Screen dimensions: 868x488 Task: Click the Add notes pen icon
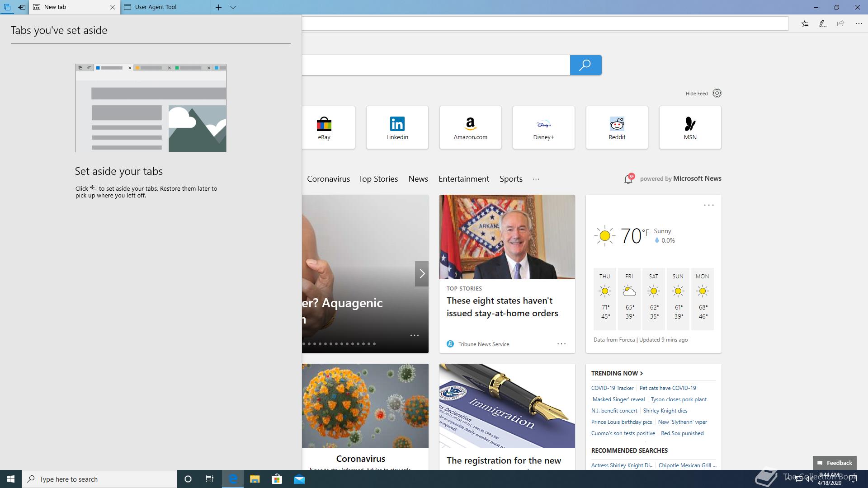(823, 23)
